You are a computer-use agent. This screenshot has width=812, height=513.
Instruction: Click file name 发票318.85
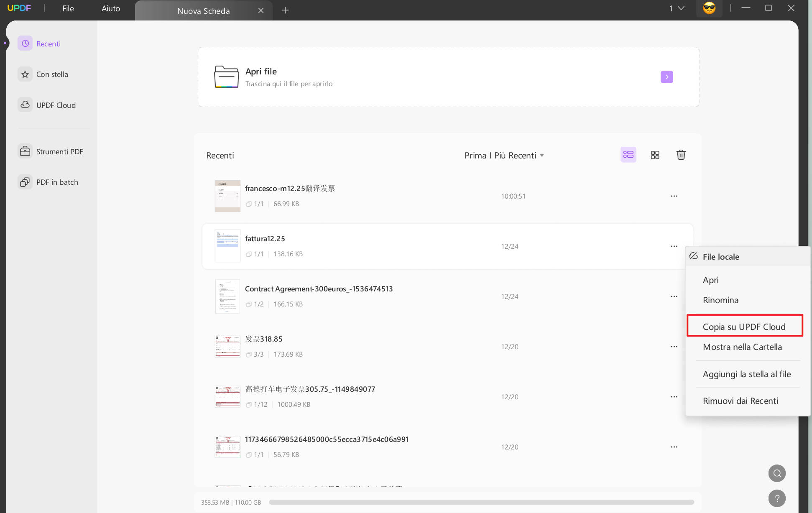tap(264, 339)
